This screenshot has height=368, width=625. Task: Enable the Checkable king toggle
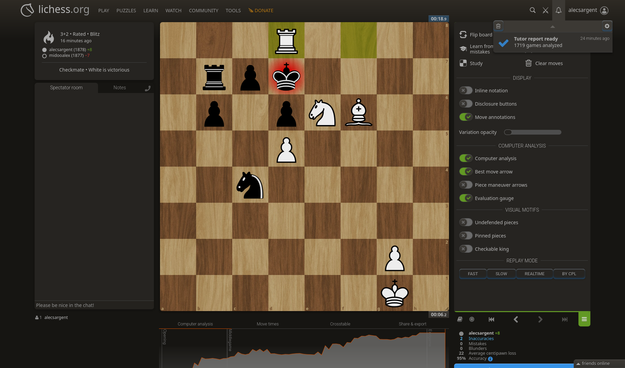[x=466, y=249]
